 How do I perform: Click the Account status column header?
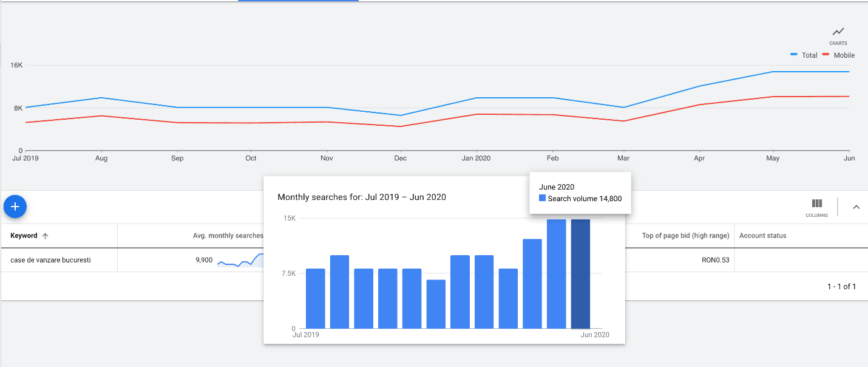pyautogui.click(x=762, y=236)
